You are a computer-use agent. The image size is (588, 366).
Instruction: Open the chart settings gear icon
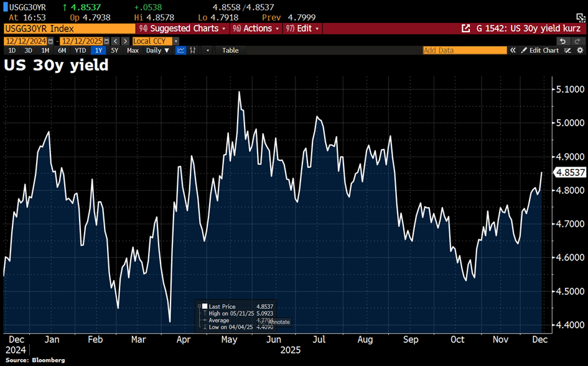[x=580, y=50]
